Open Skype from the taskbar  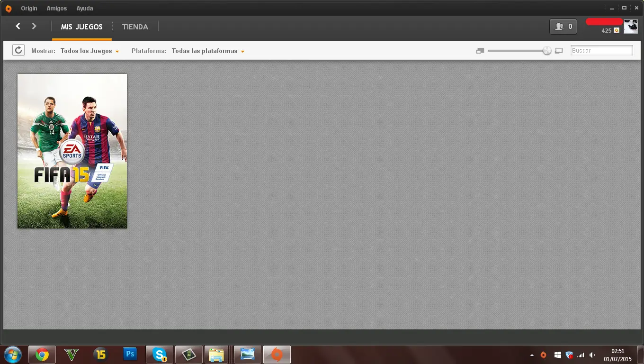tap(160, 355)
